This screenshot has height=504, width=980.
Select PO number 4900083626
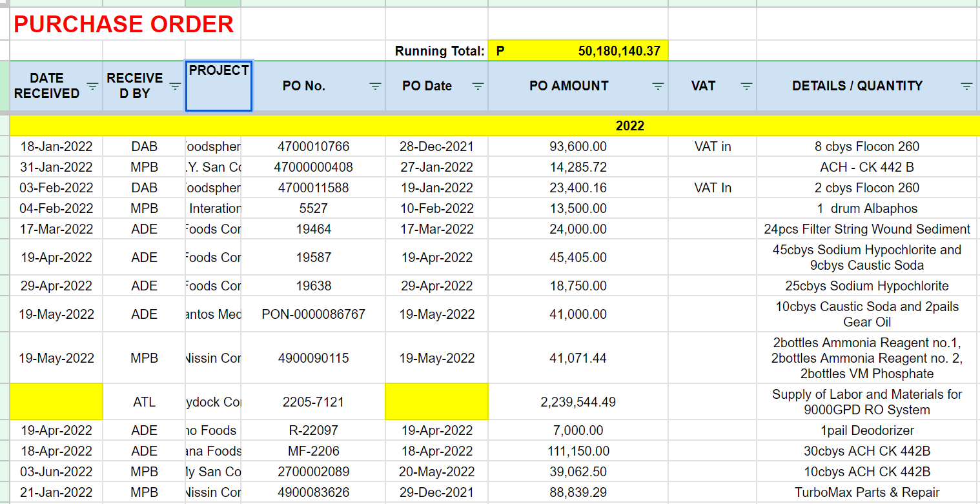pyautogui.click(x=313, y=492)
